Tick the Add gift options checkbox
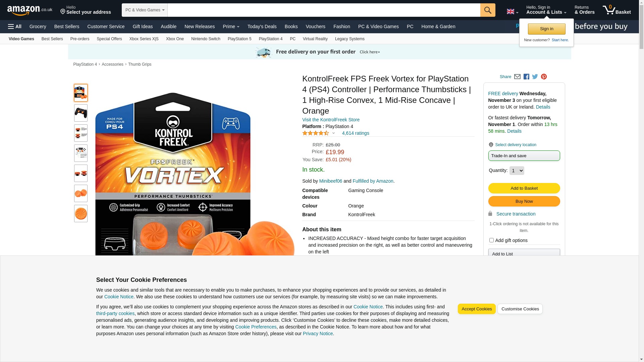Viewport: 644px width, 362px height. coord(491,240)
